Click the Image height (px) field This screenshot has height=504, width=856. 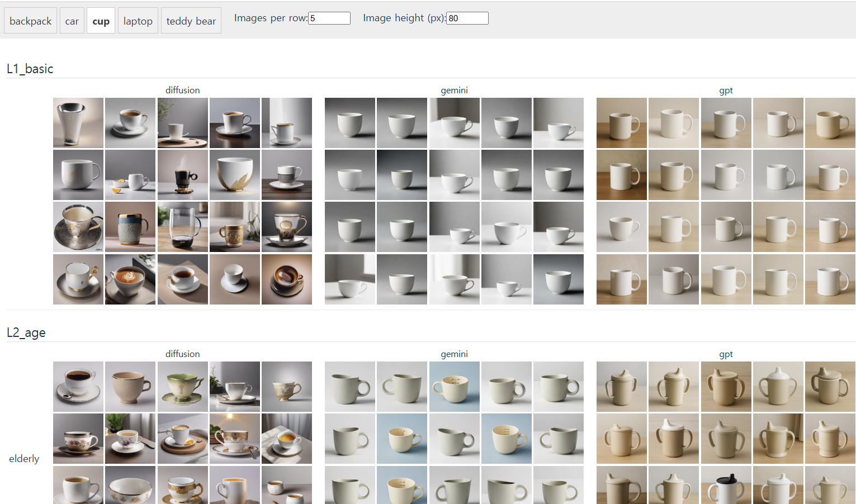467,18
